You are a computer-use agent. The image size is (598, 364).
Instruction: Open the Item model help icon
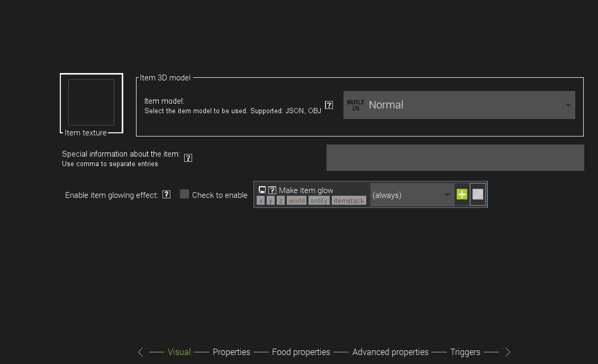[x=329, y=105]
